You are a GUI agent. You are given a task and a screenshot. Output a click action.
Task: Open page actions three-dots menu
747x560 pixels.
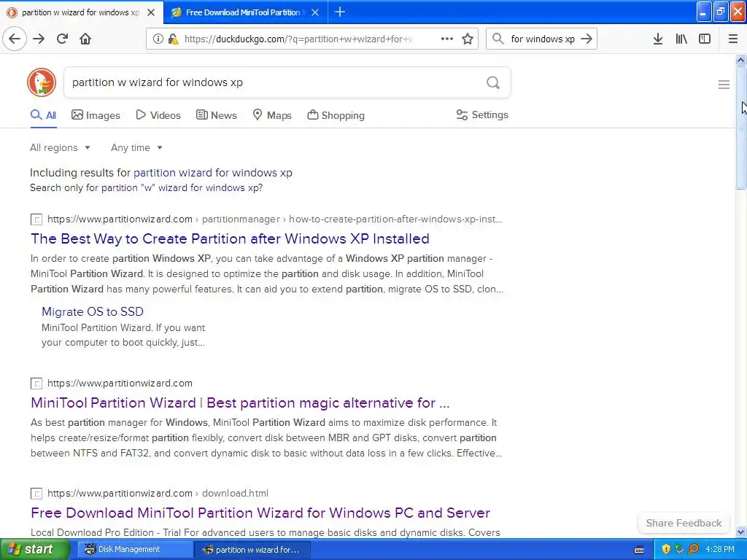pyautogui.click(x=447, y=39)
